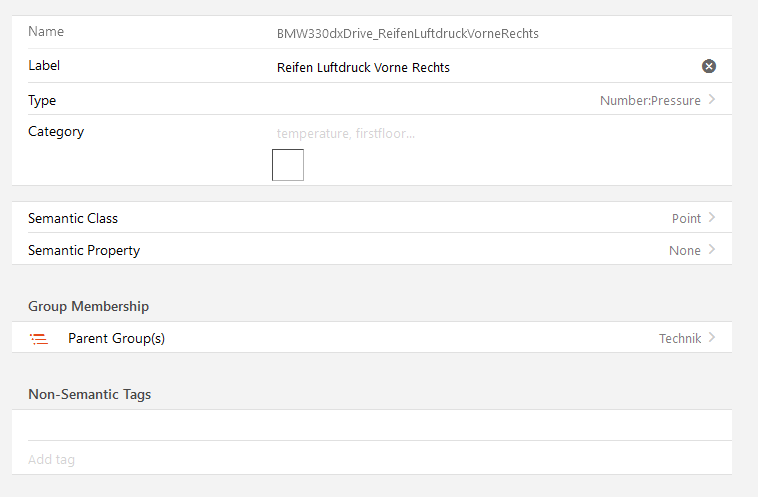Open the Semantic Property row
758x497 pixels.
coord(84,250)
